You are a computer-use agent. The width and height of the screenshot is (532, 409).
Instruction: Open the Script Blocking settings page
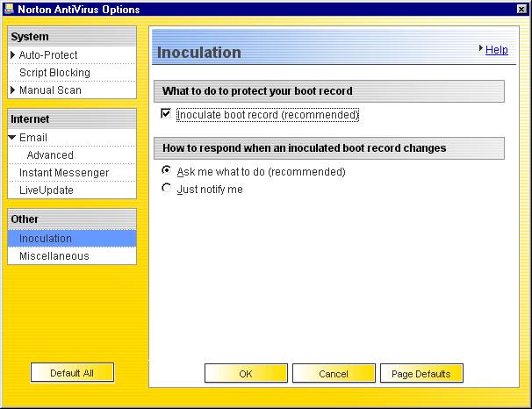point(54,73)
